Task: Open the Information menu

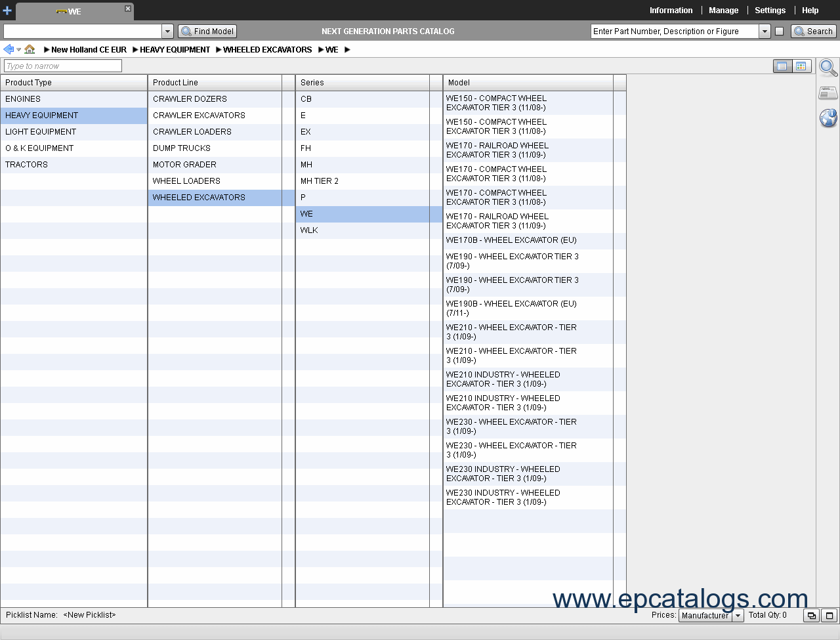Action: tap(671, 11)
